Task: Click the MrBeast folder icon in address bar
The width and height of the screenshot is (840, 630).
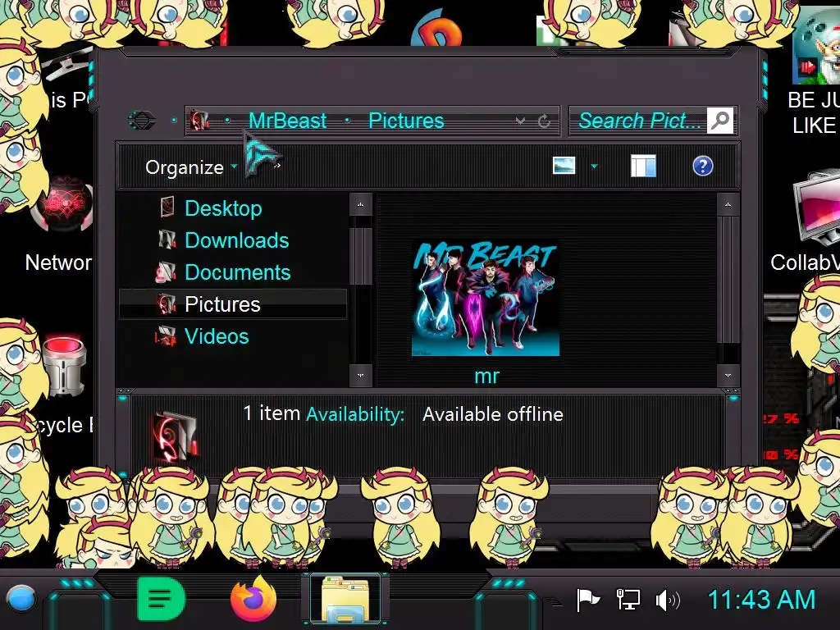Action: point(199,121)
